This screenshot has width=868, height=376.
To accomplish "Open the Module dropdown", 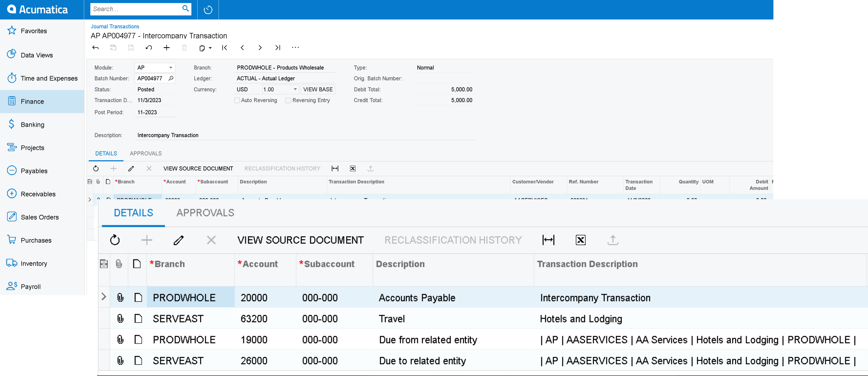I will click(x=171, y=68).
